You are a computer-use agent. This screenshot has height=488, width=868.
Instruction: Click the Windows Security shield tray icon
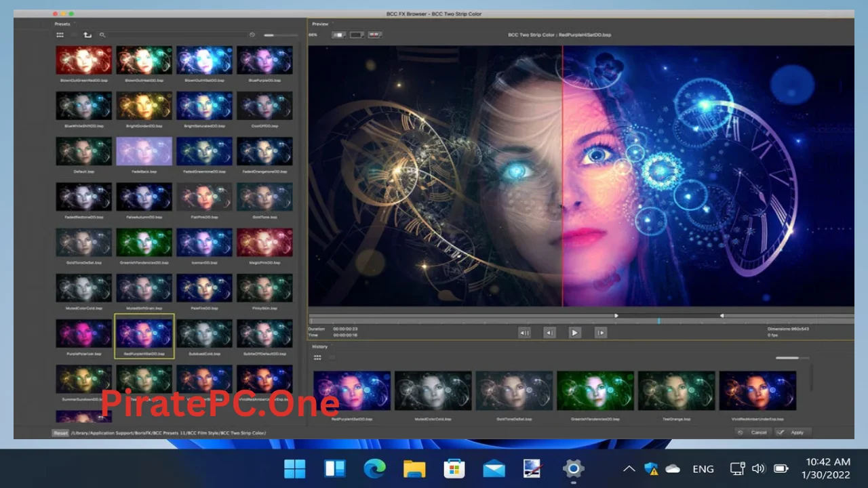tap(651, 468)
